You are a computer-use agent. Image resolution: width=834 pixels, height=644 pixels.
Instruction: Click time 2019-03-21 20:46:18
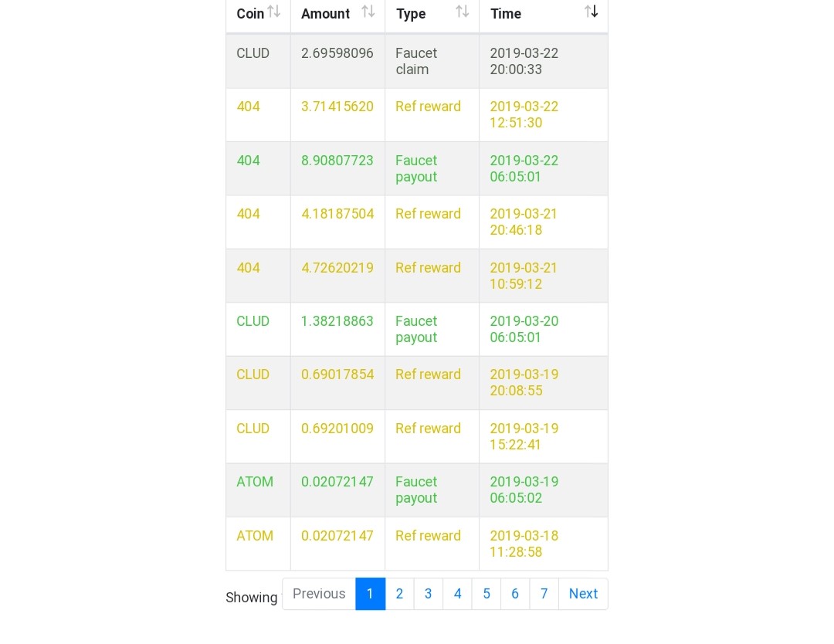click(524, 222)
